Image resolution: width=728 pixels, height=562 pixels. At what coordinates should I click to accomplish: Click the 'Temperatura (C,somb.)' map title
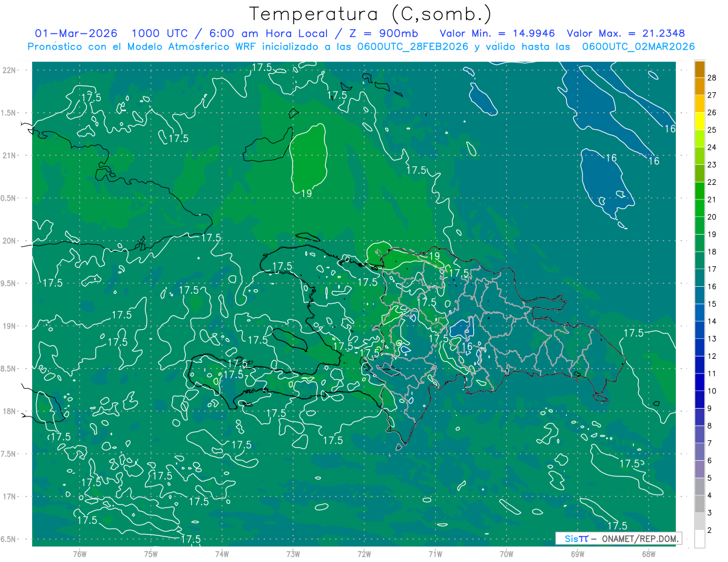pyautogui.click(x=371, y=14)
